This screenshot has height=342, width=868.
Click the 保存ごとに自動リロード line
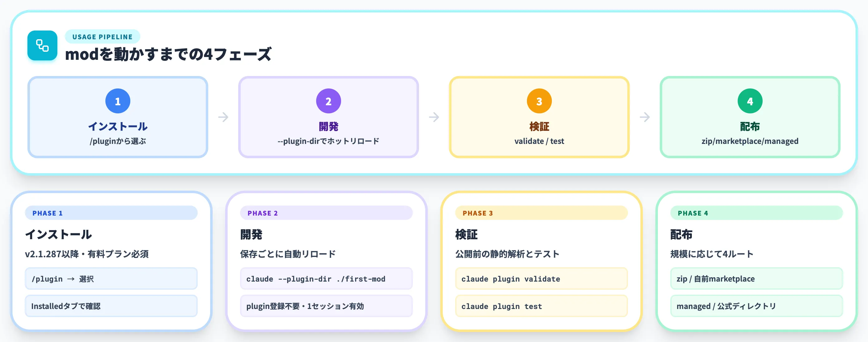click(x=288, y=254)
